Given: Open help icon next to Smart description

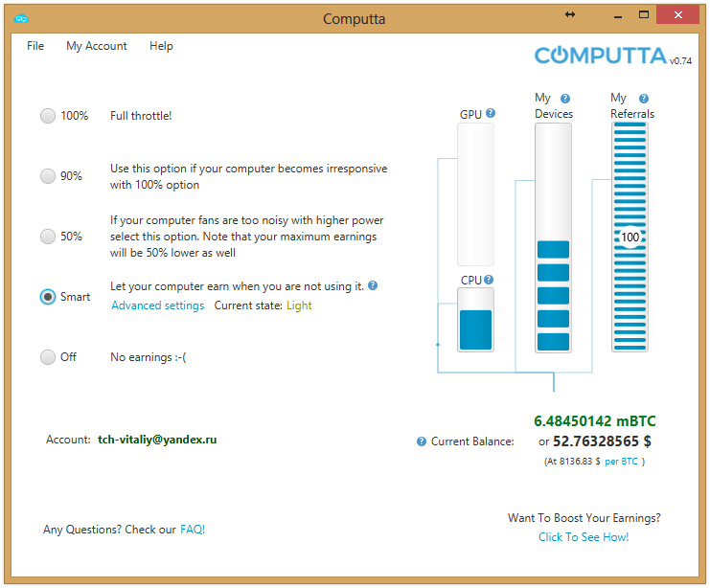Looking at the screenshot, I should click(373, 285).
